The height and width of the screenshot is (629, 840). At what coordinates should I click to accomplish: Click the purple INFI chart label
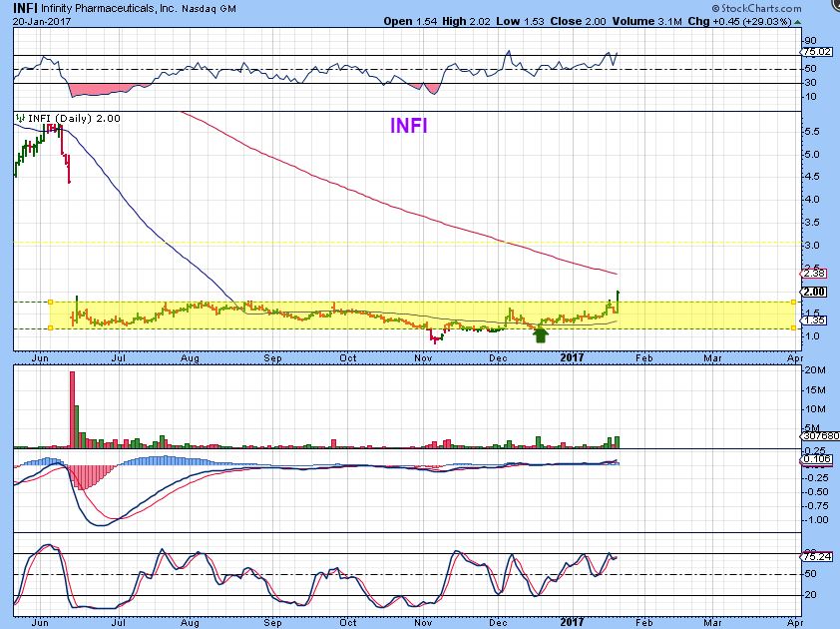(409, 126)
